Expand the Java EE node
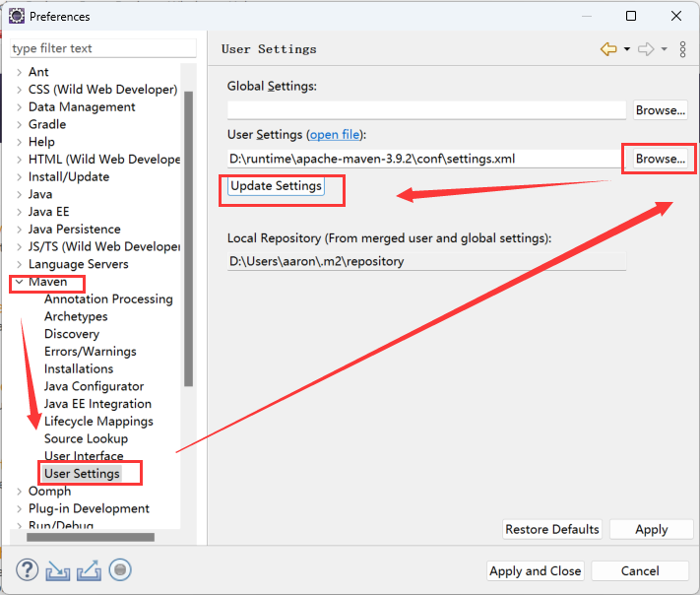Screen dimensions: 700x595 pyautogui.click(x=19, y=212)
